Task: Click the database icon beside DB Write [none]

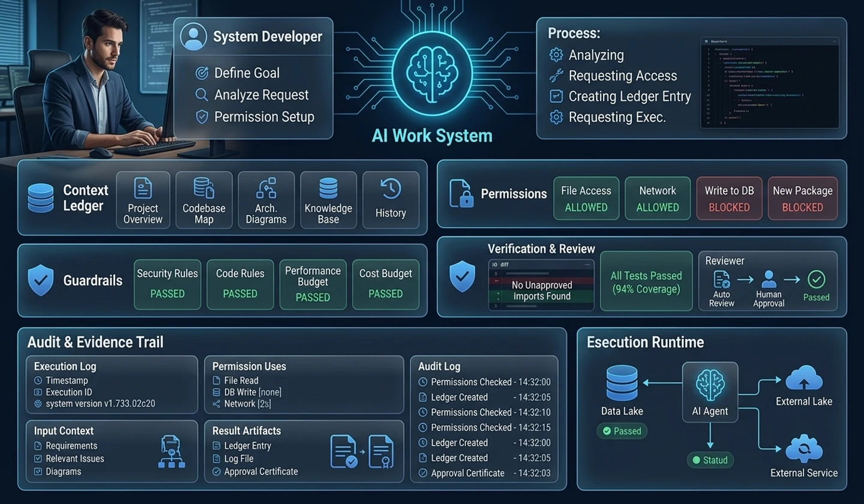Action: (217, 392)
